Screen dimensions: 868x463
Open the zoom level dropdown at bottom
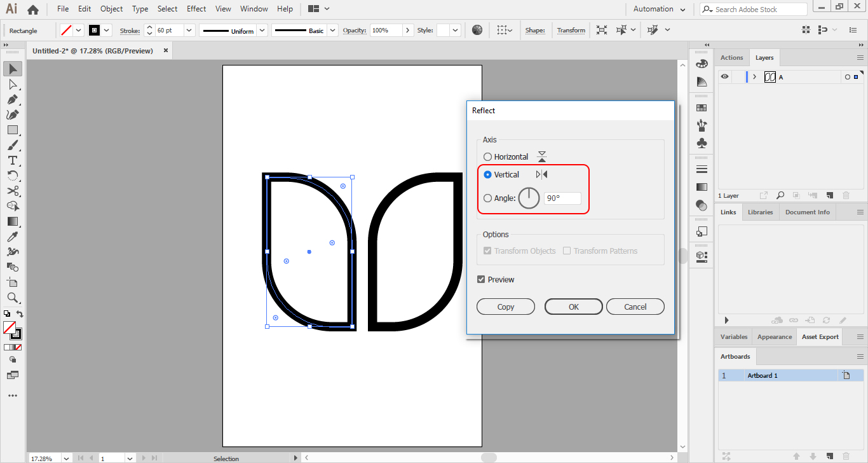coord(65,458)
